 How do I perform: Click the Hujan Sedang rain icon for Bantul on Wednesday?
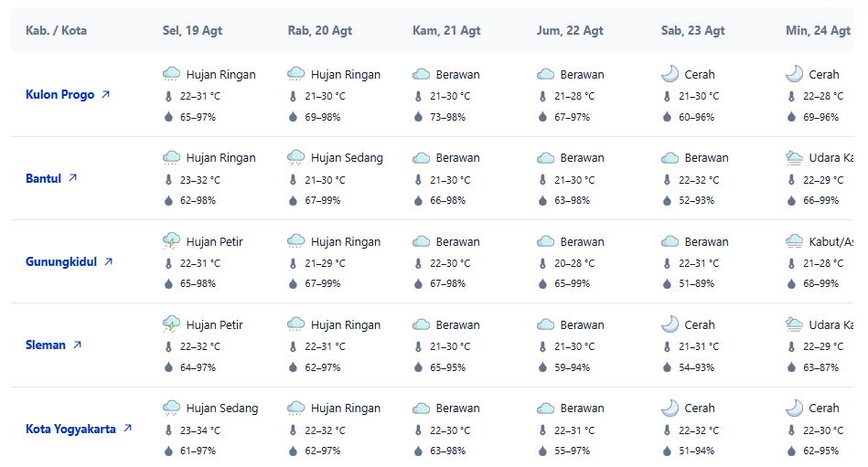tap(296, 158)
